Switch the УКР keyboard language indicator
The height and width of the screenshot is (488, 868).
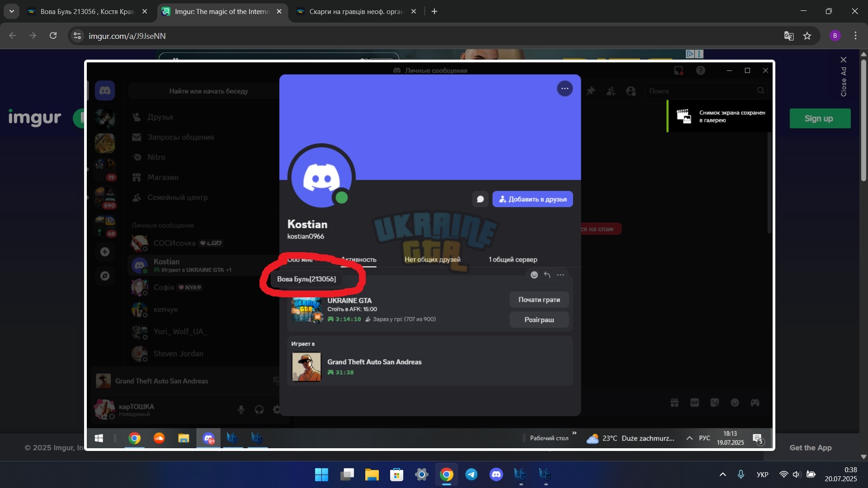click(x=762, y=474)
